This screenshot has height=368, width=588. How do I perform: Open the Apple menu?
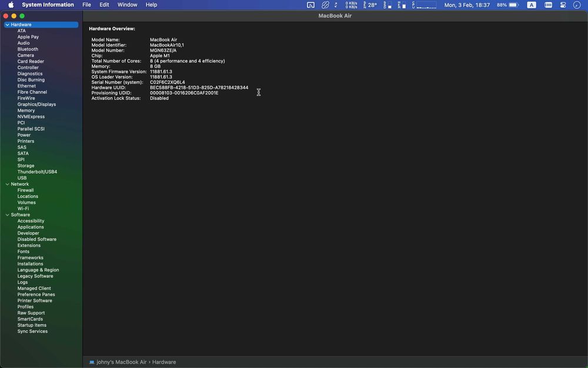click(x=11, y=5)
